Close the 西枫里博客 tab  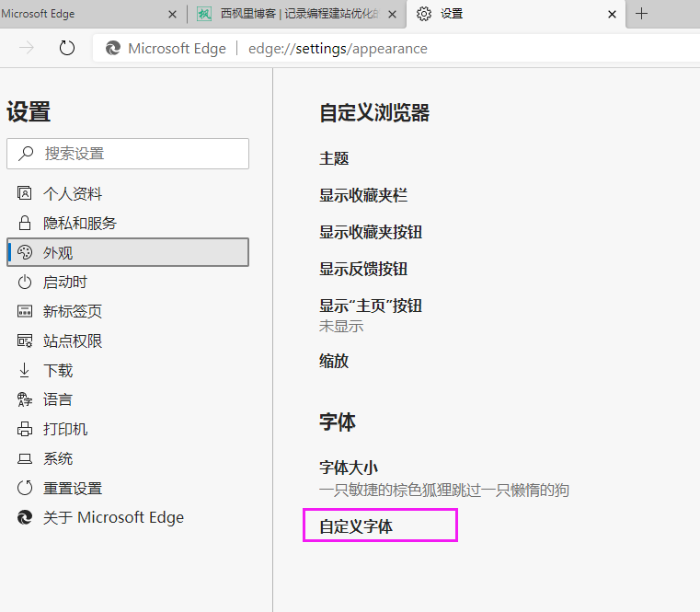[x=393, y=15]
